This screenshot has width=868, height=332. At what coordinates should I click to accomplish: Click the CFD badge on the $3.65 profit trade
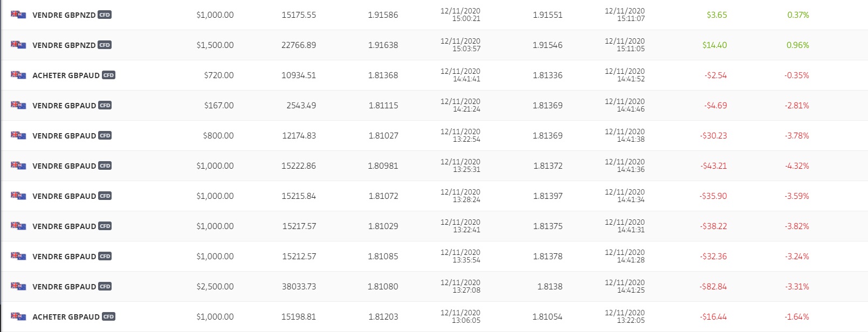pyautogui.click(x=105, y=15)
